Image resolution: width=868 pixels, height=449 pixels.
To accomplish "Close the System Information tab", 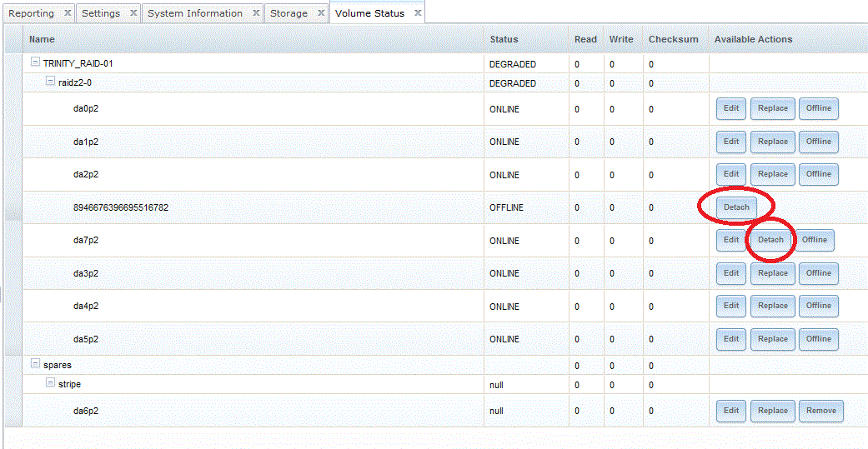I will 256,13.
